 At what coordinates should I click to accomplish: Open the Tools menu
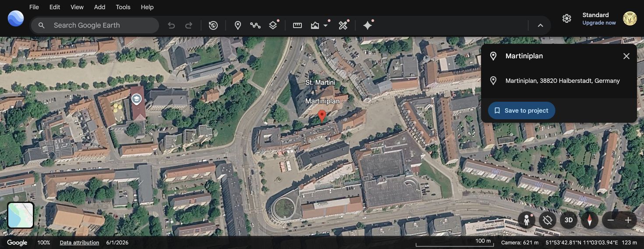(x=123, y=7)
